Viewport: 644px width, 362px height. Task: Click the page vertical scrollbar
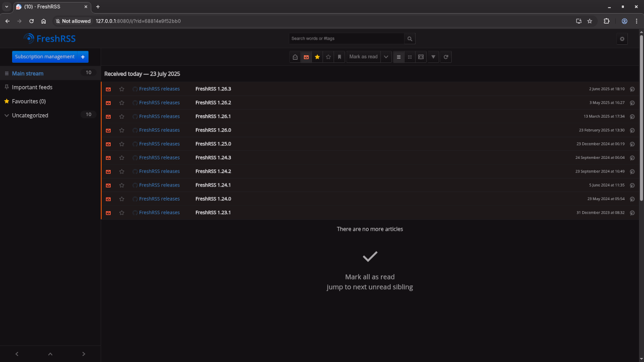tap(641, 118)
